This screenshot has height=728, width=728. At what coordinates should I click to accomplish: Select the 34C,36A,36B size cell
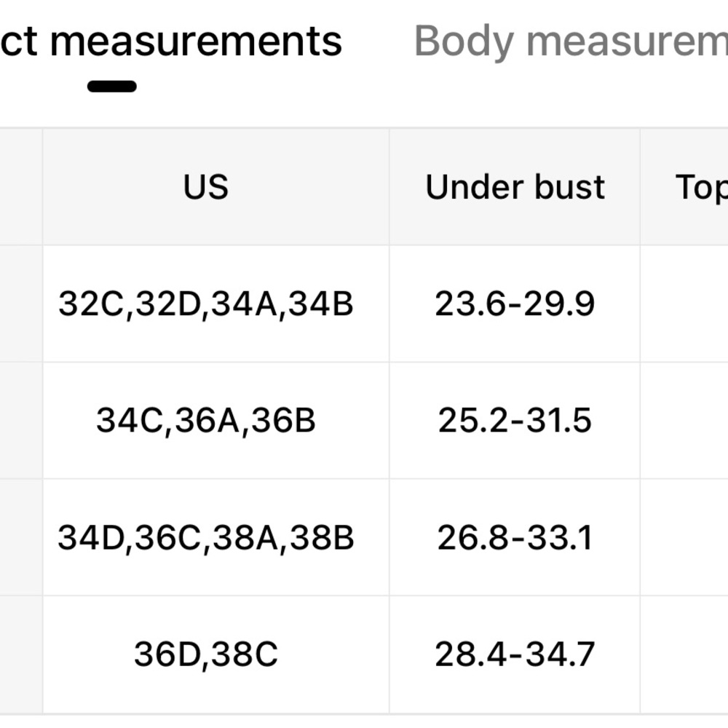pyautogui.click(x=206, y=421)
